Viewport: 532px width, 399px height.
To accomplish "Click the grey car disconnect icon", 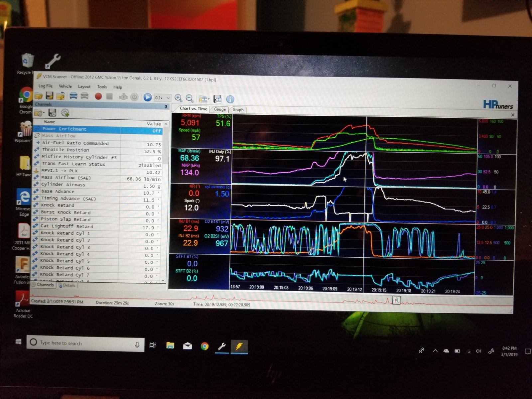I will tap(85, 96).
